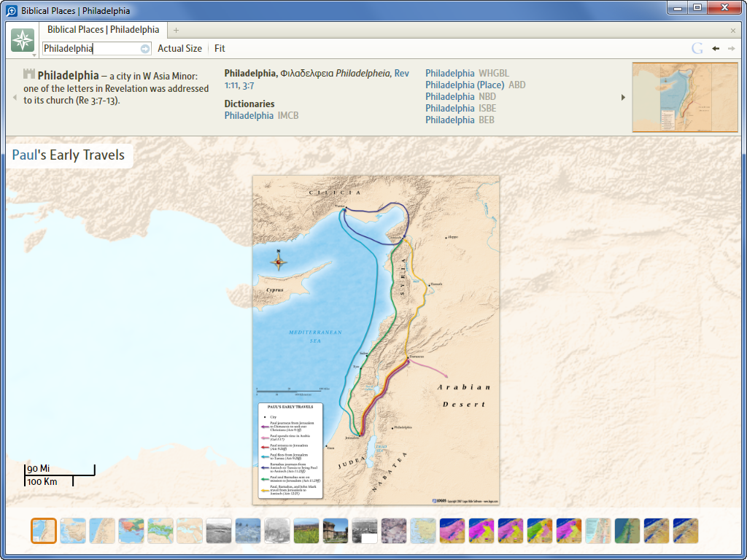Click the castle icon beside Philadelphia heading

click(29, 74)
